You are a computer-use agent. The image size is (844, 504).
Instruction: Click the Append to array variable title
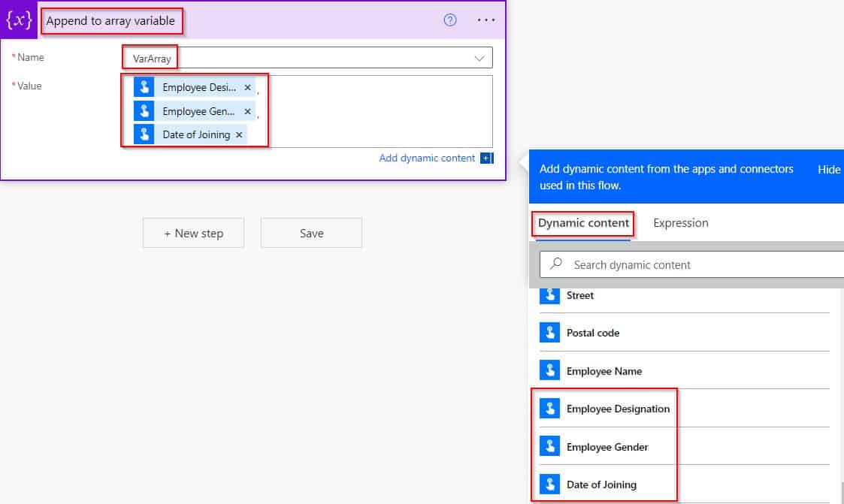point(110,21)
